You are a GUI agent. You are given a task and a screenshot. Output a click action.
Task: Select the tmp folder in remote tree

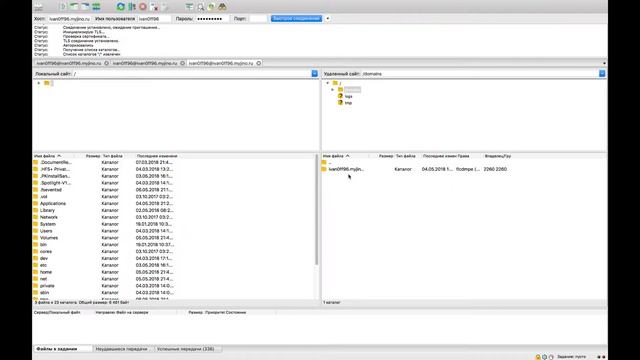(x=348, y=103)
